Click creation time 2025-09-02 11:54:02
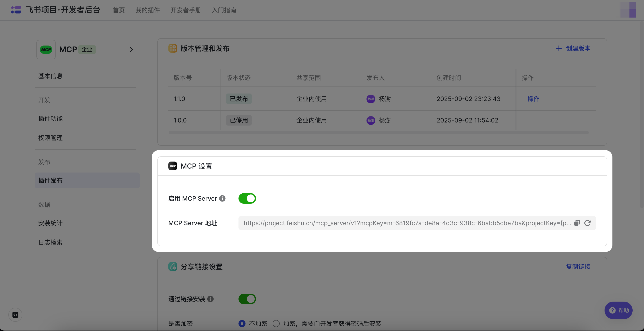 coord(467,121)
